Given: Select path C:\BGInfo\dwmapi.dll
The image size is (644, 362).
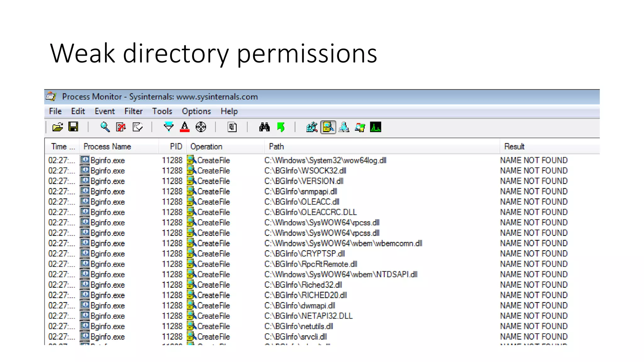Looking at the screenshot, I should pyautogui.click(x=300, y=305).
